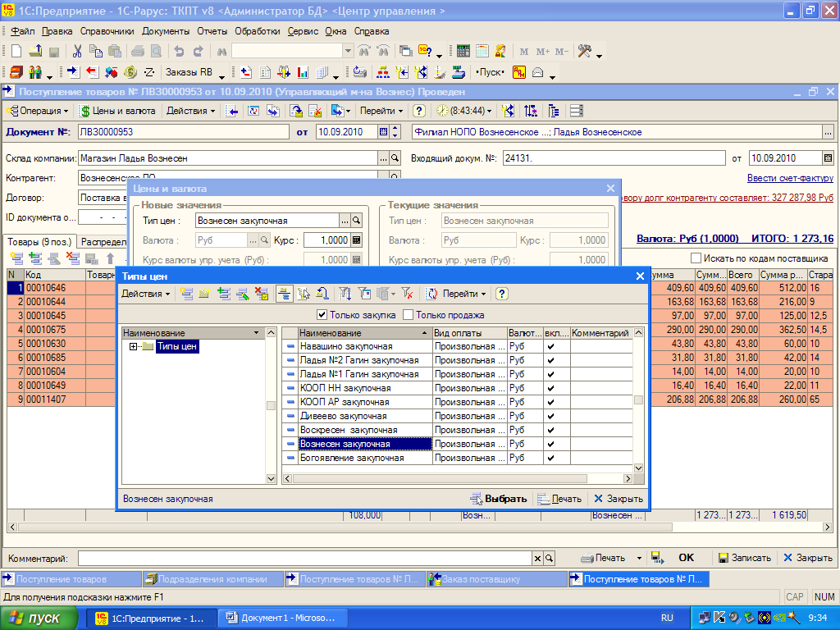The image size is (840, 630).
Task: Toggle вкл. checkmark in КООП АР закупочная row
Action: click(x=550, y=402)
